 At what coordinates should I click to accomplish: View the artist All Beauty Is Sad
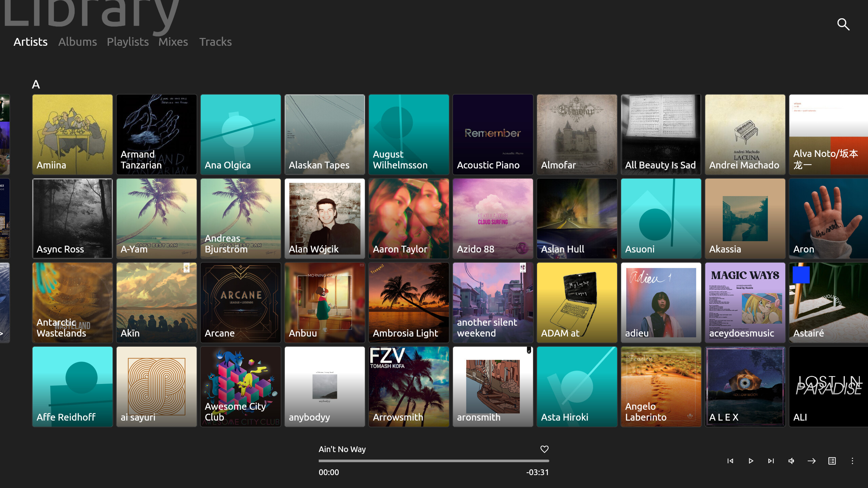coord(661,135)
